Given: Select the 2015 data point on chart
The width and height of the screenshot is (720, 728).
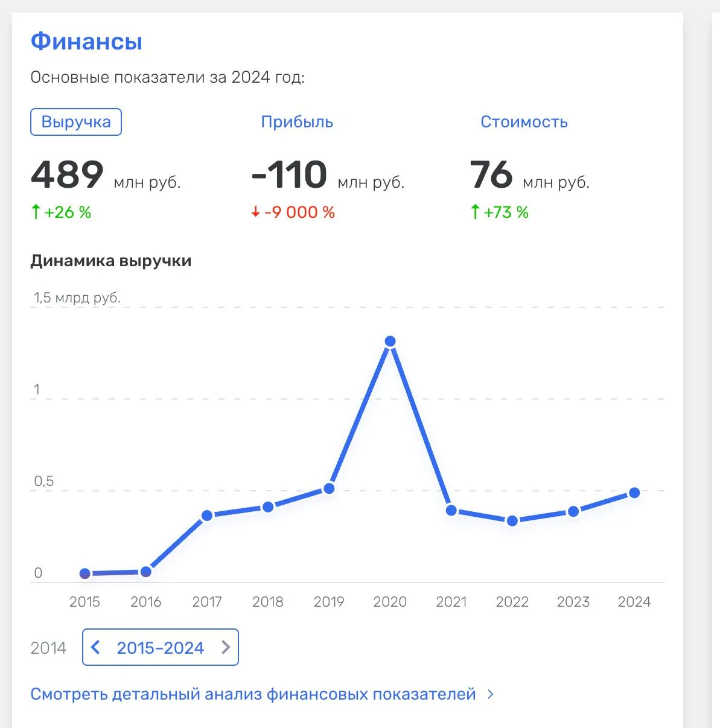Looking at the screenshot, I should (x=85, y=573).
